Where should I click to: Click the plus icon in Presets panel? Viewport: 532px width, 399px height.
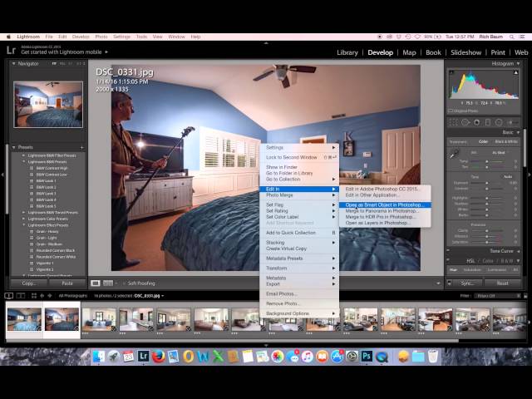[81, 148]
